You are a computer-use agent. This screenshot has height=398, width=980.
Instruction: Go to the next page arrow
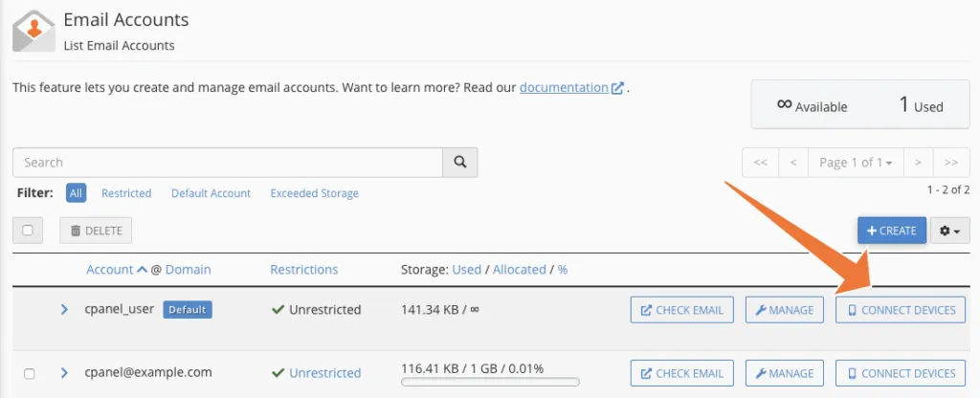tap(918, 163)
